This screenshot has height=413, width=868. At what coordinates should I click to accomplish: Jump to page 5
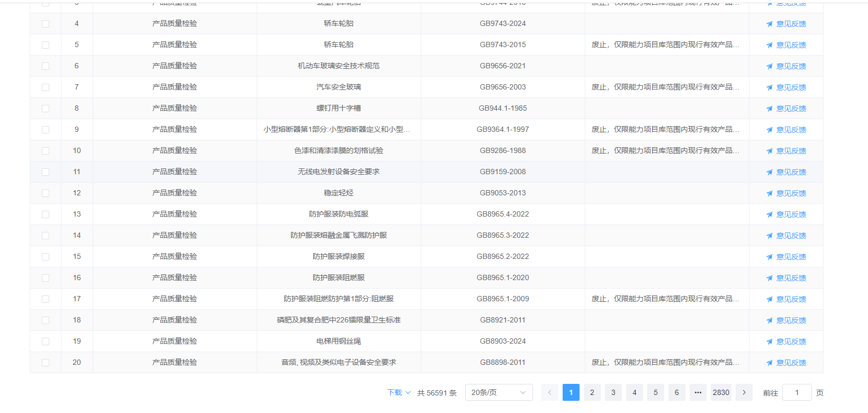[656, 392]
